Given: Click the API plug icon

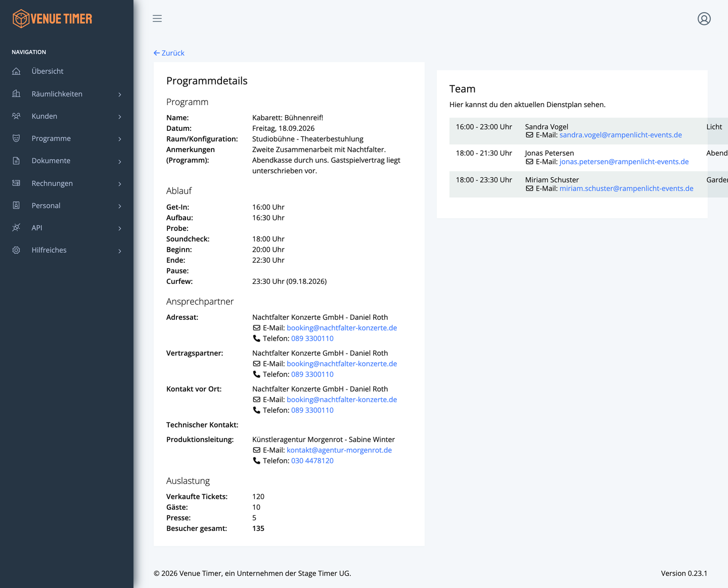Looking at the screenshot, I should (16, 228).
